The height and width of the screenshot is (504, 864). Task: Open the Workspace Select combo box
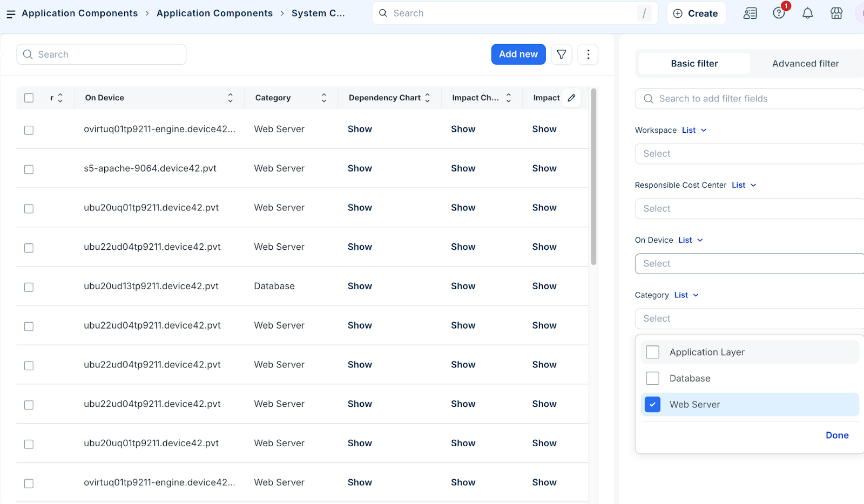pos(750,154)
